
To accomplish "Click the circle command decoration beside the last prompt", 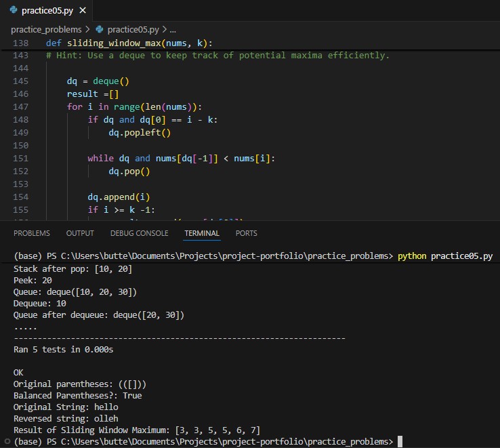I will pos(7,441).
